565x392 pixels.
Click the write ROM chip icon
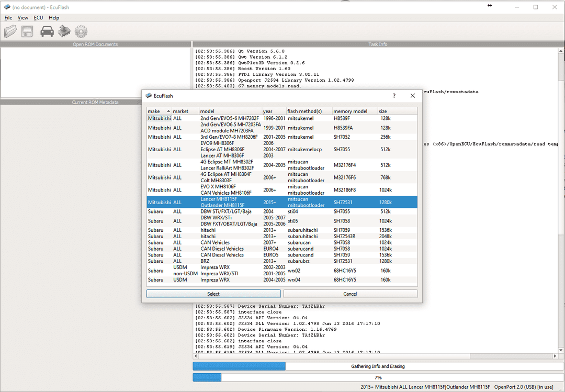64,31
